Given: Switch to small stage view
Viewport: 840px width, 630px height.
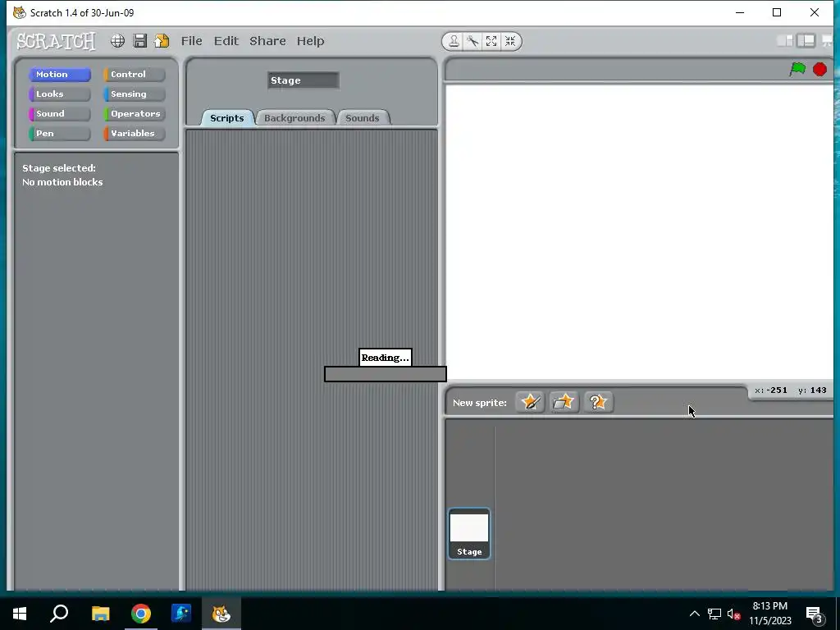Looking at the screenshot, I should 785,41.
